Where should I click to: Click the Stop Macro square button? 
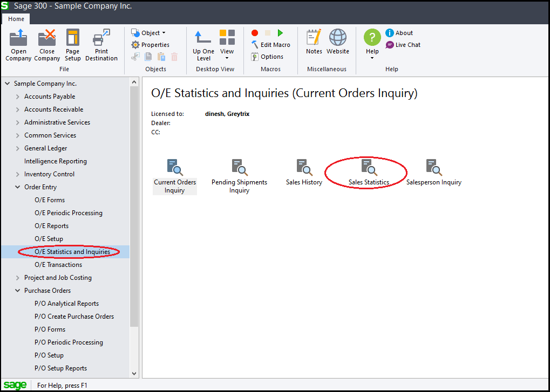pyautogui.click(x=268, y=33)
